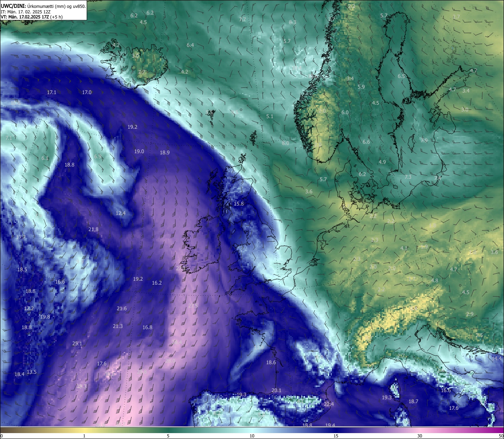Image resolution: width=504 pixels, height=439 pixels.
Task: Click the 6.6 value over Sweden
Action: pos(366,142)
